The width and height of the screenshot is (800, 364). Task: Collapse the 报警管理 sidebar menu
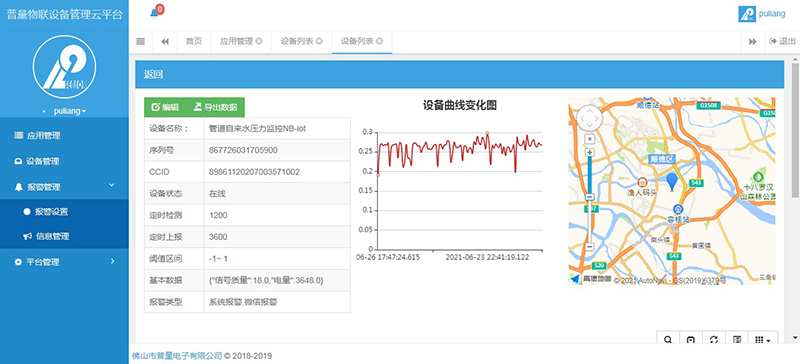pyautogui.click(x=64, y=187)
